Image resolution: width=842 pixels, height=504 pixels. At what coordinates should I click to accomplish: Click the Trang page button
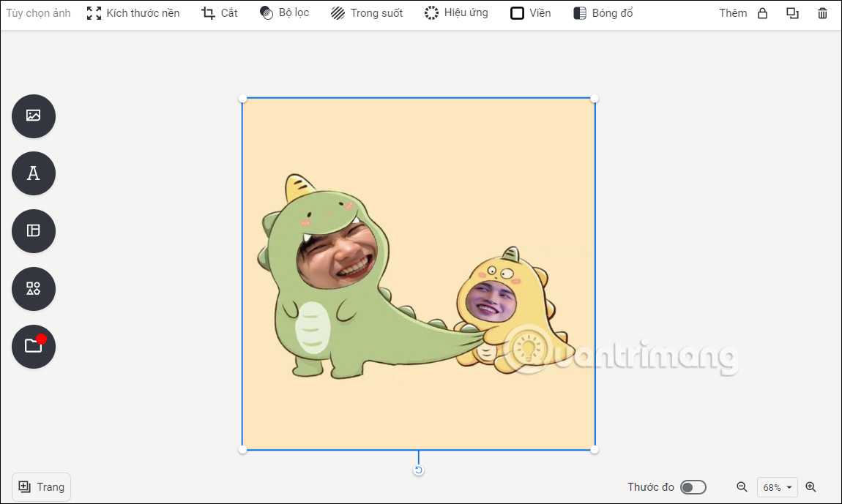coord(41,486)
